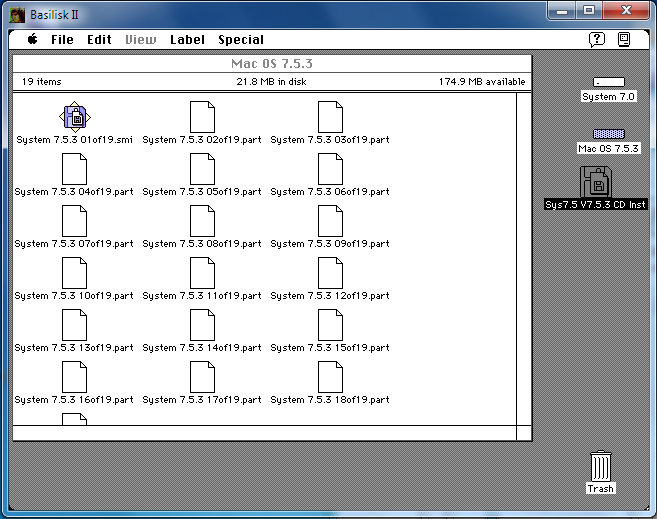Click System 7.5.3 10of19.part file icon
This screenshot has width=657, height=519.
pyautogui.click(x=74, y=273)
